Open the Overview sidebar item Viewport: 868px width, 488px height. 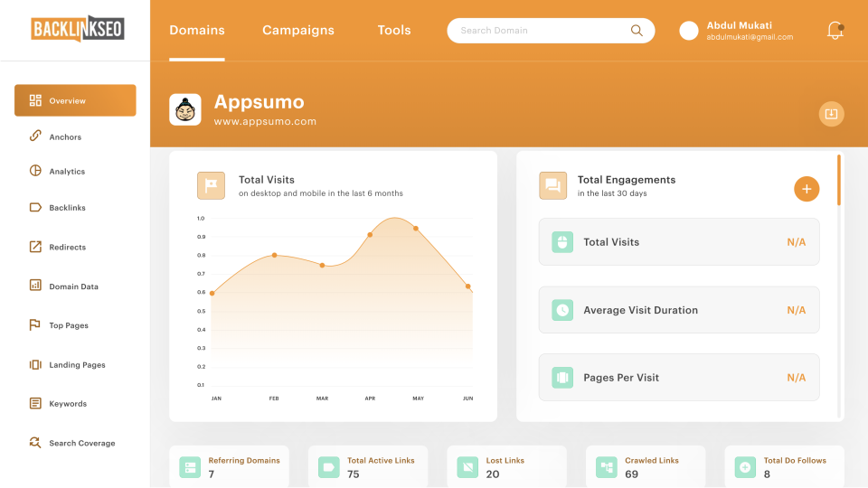[x=75, y=100]
